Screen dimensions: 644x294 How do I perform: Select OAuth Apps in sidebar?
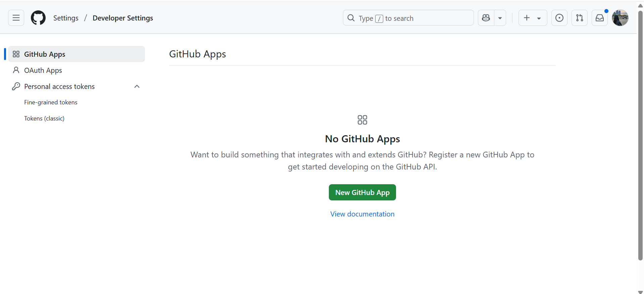77,70
